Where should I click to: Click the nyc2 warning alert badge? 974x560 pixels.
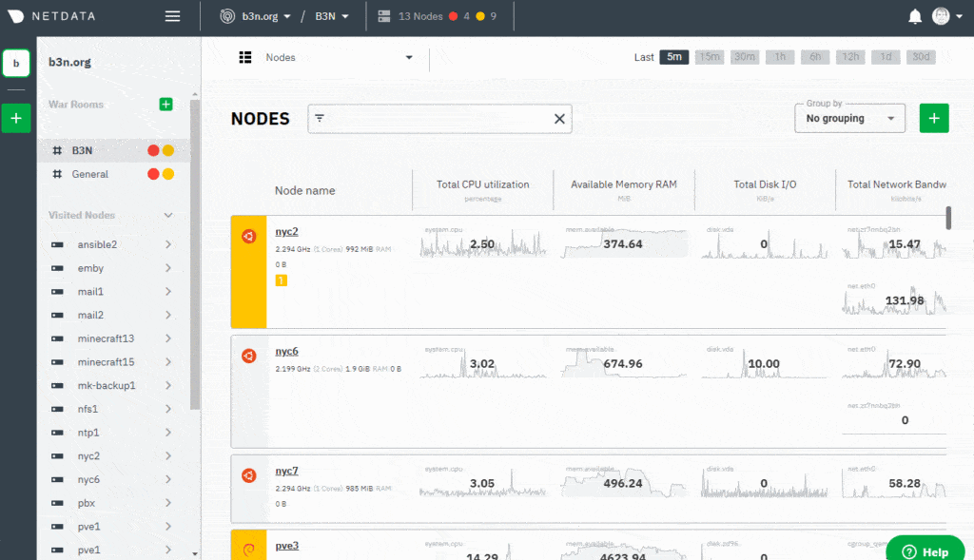tap(282, 280)
